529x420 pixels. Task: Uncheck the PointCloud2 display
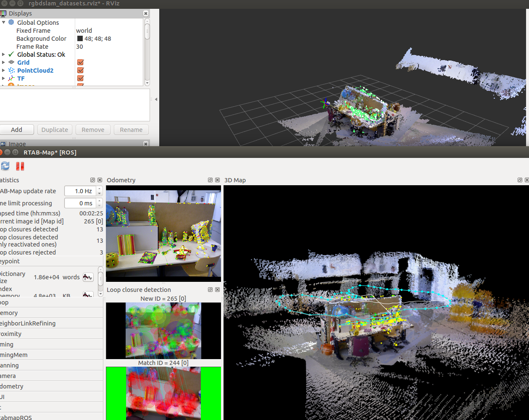click(81, 71)
